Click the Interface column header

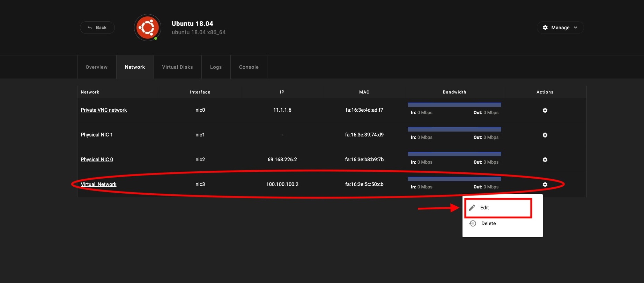pos(200,92)
